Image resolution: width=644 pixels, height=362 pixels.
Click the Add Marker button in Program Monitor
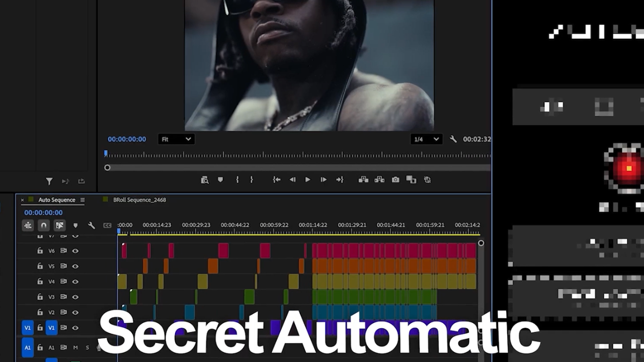click(x=220, y=179)
